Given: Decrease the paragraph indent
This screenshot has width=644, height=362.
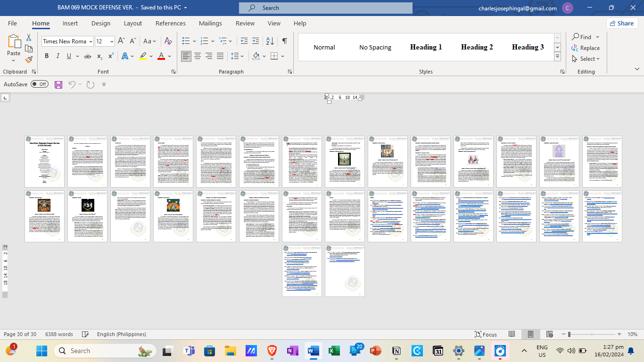Looking at the screenshot, I should 244,41.
